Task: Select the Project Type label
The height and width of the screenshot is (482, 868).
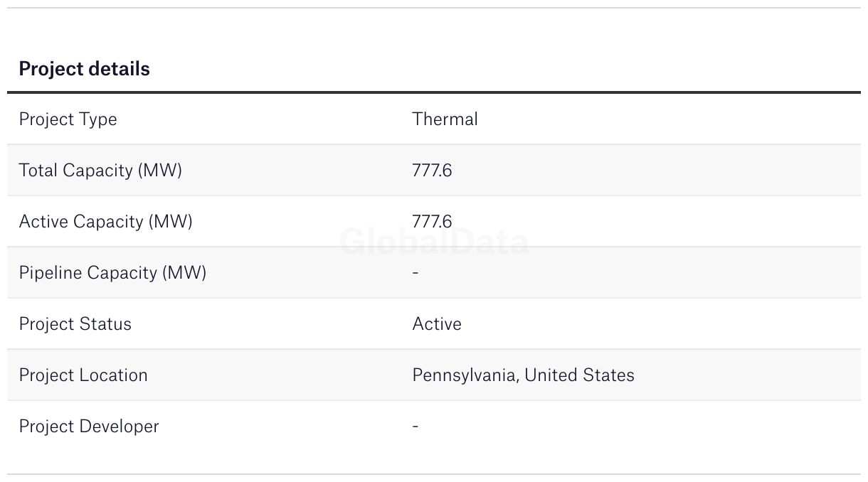Action: [68, 119]
